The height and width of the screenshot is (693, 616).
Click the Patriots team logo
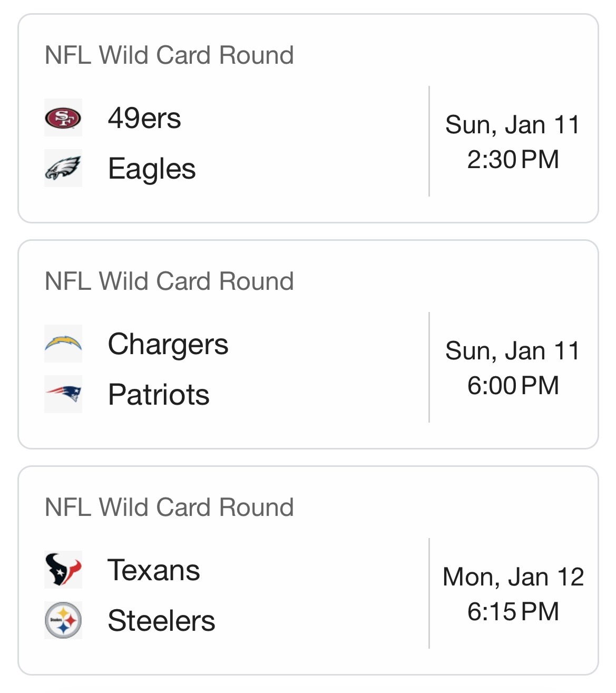(63, 394)
